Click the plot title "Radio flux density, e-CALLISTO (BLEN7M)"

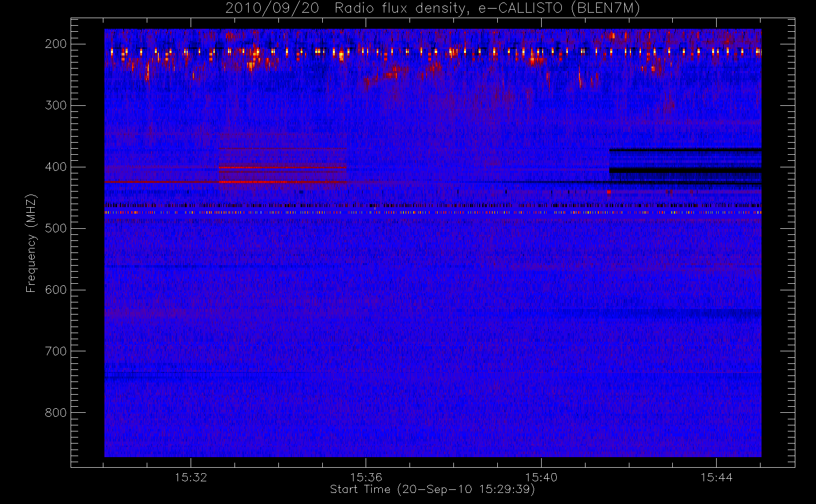click(487, 9)
